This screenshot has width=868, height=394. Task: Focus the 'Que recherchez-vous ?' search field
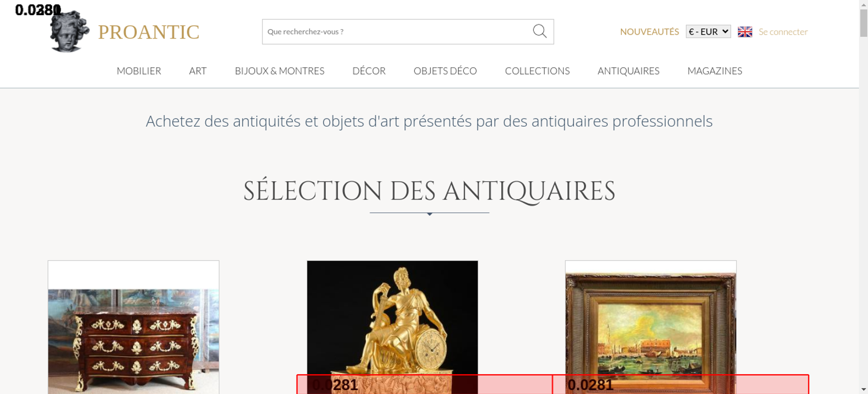click(395, 32)
